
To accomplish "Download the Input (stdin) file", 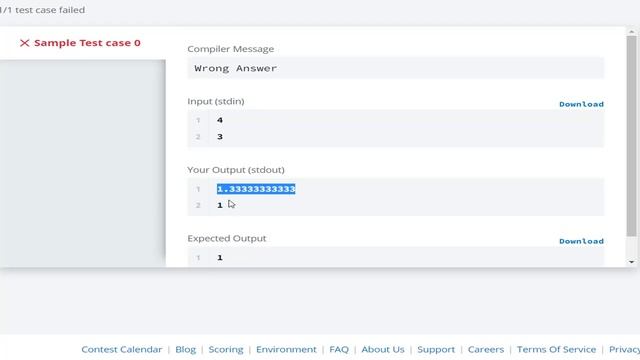I will tap(581, 104).
